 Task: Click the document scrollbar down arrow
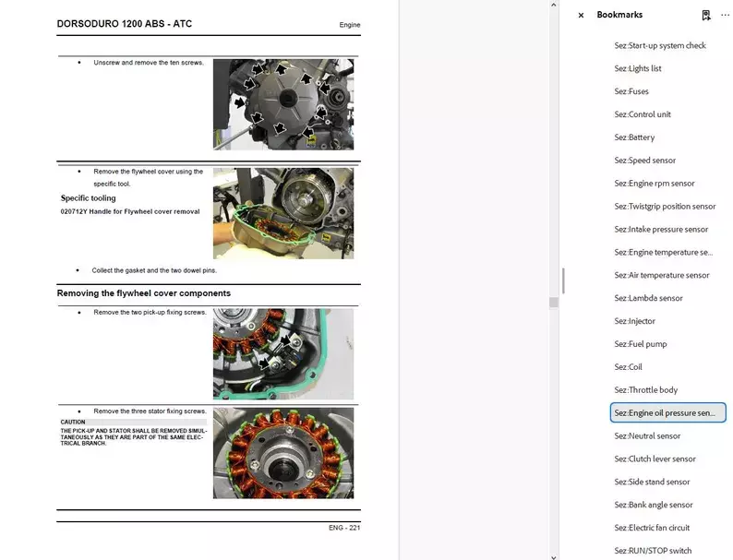[x=553, y=554]
